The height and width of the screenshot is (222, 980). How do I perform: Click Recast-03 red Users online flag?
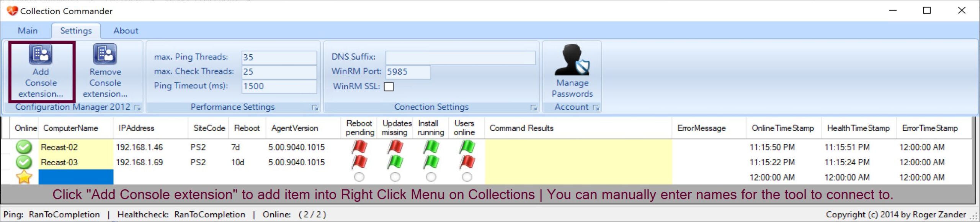[x=467, y=162]
